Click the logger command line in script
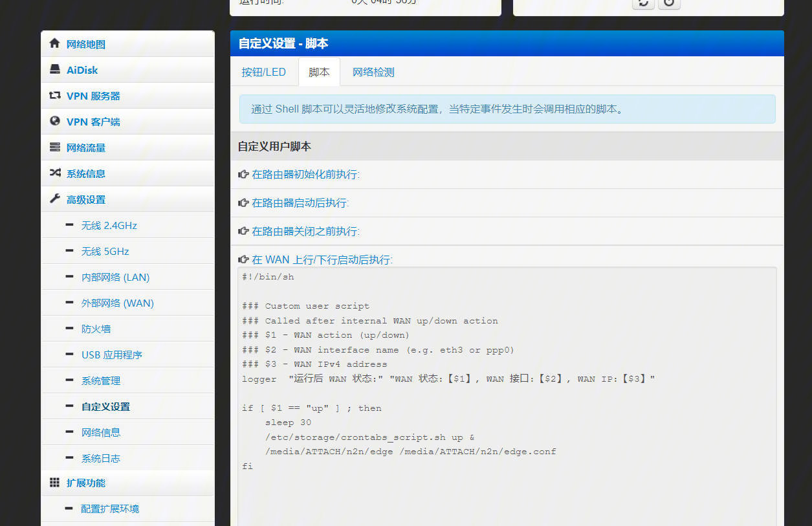This screenshot has width=812, height=526. click(x=448, y=379)
